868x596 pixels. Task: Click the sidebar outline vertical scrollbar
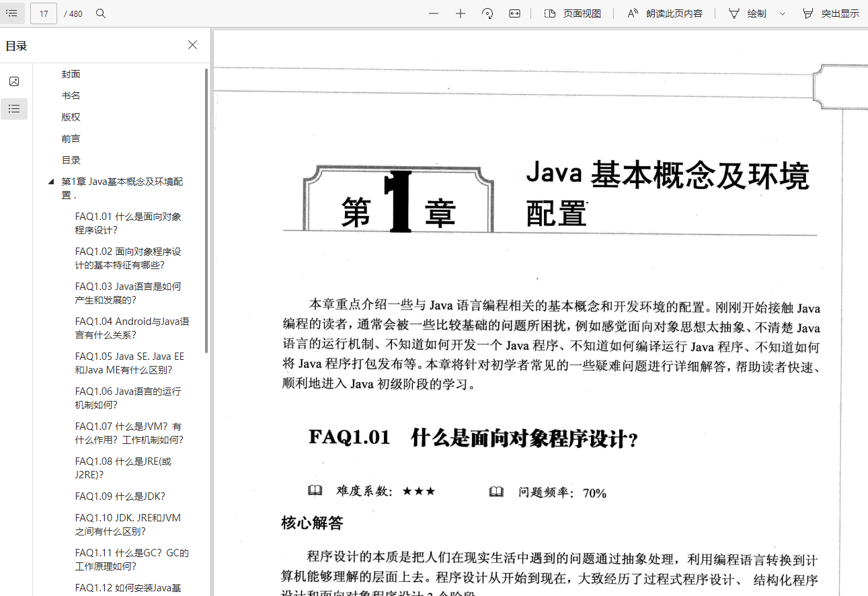(x=206, y=211)
